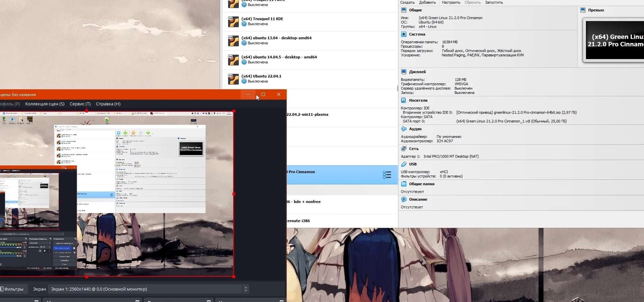
Task: Click the power state icon under ubuntu 13.04
Action: (244, 43)
